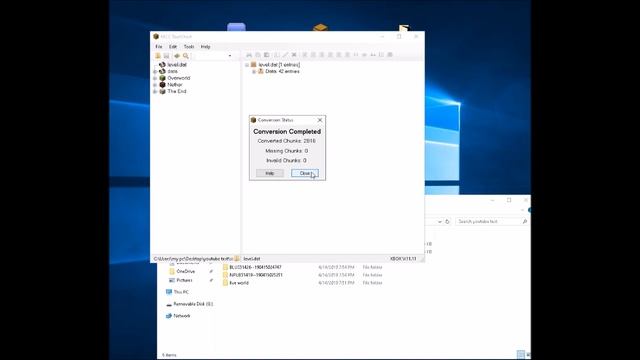Switch Explorer to details view icon
Viewport: 640px width, 360px height.
pos(520,354)
